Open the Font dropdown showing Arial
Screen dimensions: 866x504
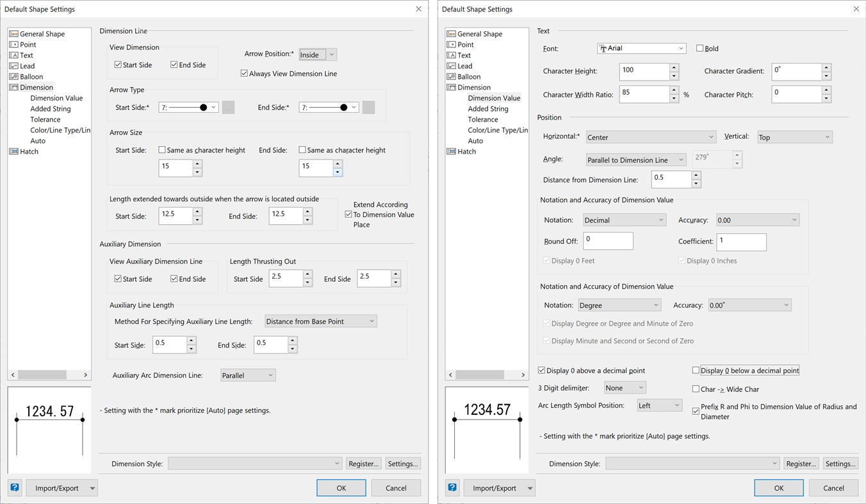tap(641, 48)
